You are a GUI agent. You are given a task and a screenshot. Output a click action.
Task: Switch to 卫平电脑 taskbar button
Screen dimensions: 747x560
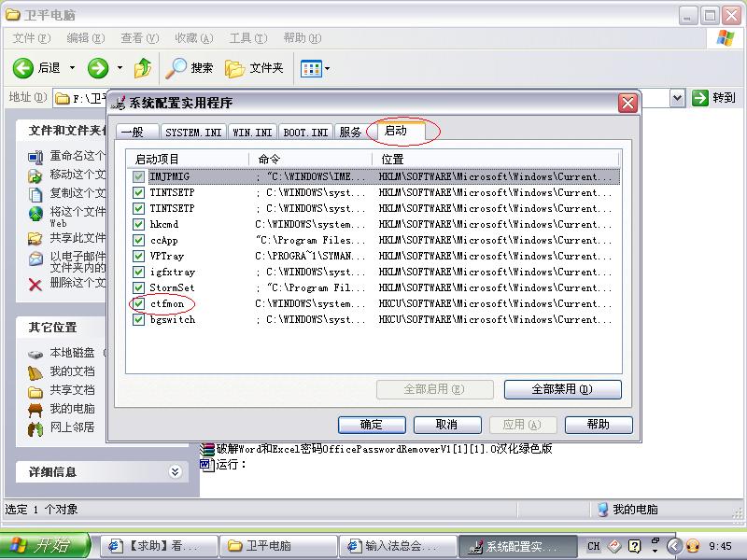[x=277, y=546]
